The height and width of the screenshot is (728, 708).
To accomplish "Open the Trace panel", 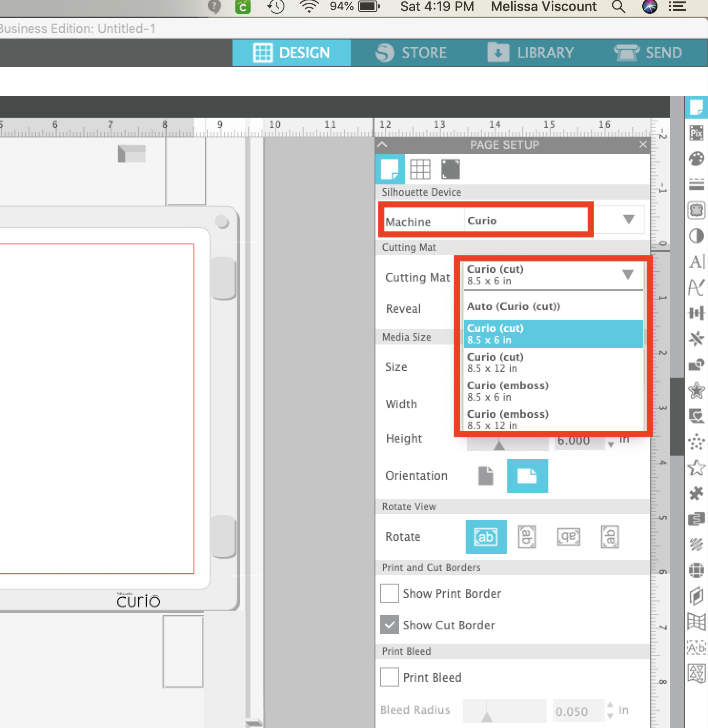I will [x=696, y=210].
